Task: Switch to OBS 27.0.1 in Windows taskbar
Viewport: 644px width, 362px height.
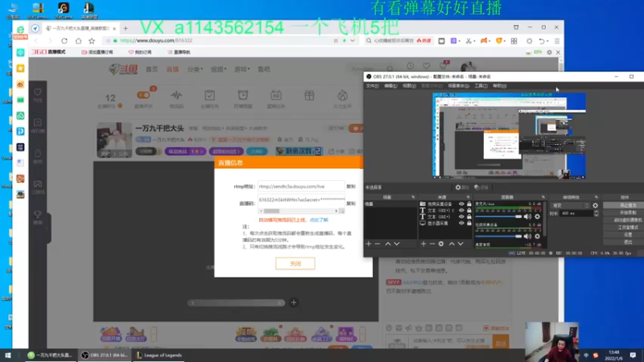Action: click(x=105, y=355)
